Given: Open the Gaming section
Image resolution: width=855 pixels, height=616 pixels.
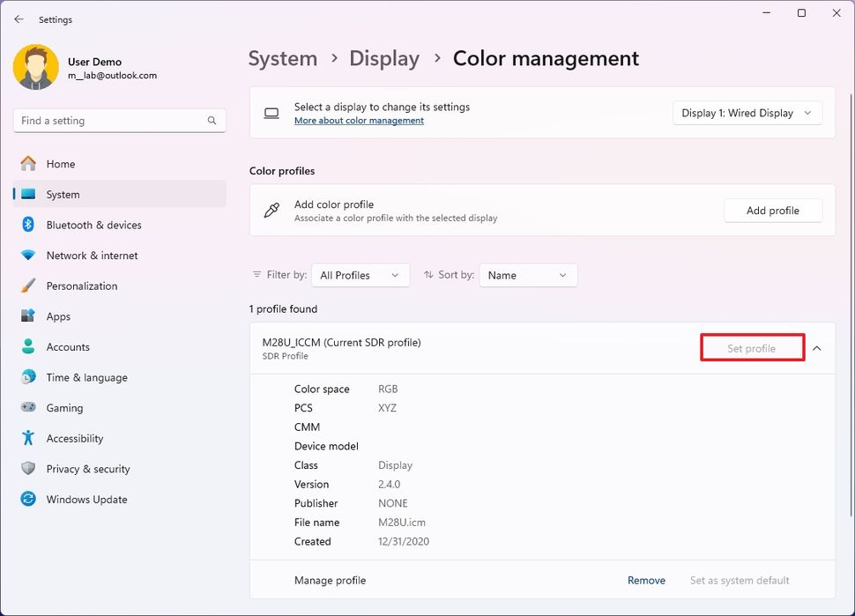Looking at the screenshot, I should coord(62,407).
